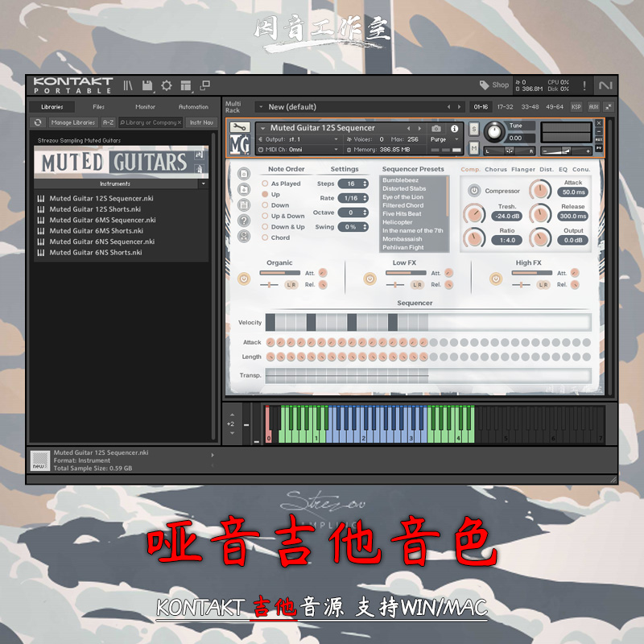Click the Shop tag icon
Viewport: 644px width, 644px height.
tap(485, 85)
